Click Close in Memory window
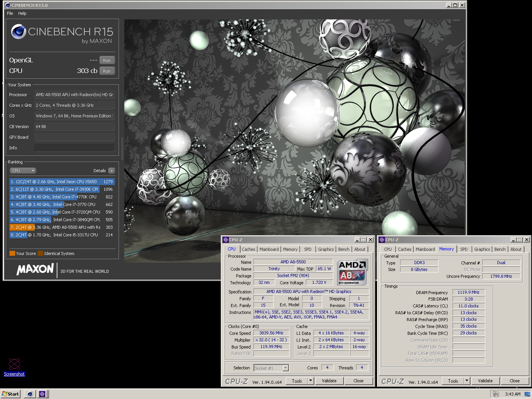532x399 pixels. 515,381
